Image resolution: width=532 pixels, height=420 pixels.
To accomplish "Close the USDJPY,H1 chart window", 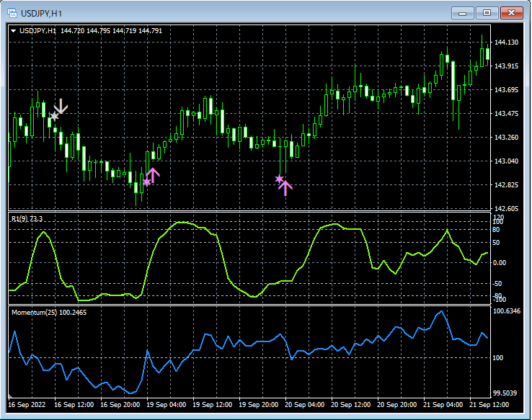I will tap(513, 13).
